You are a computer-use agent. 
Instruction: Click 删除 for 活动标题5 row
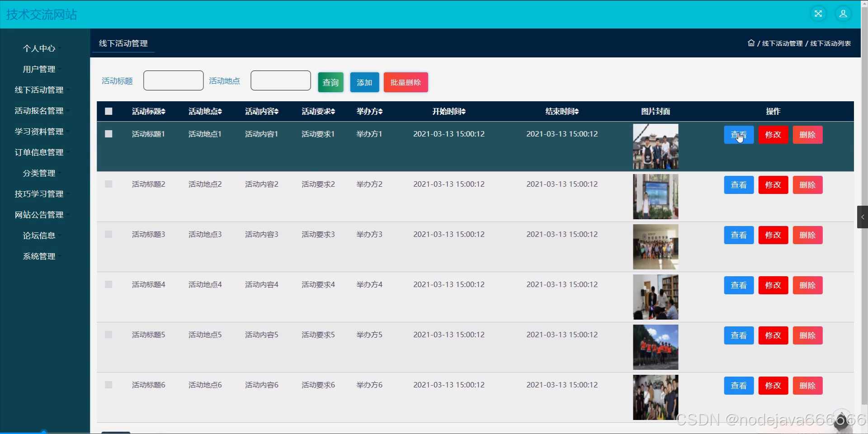[x=807, y=335]
